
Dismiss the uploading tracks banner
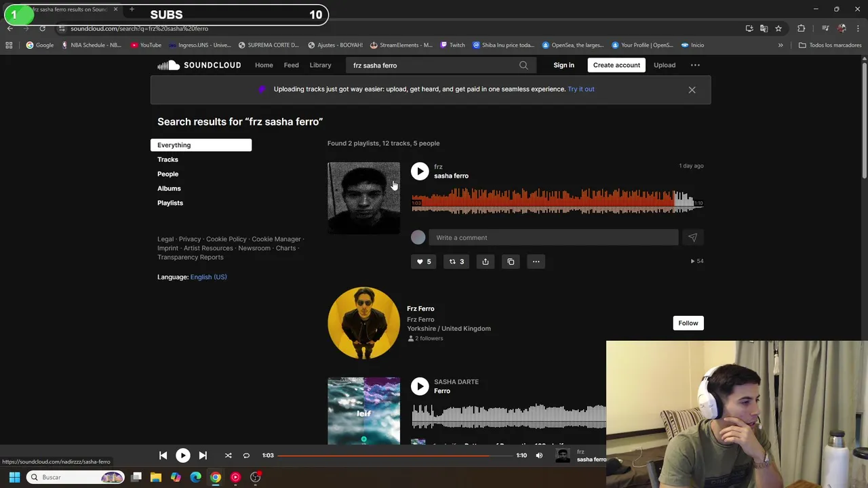click(x=692, y=89)
